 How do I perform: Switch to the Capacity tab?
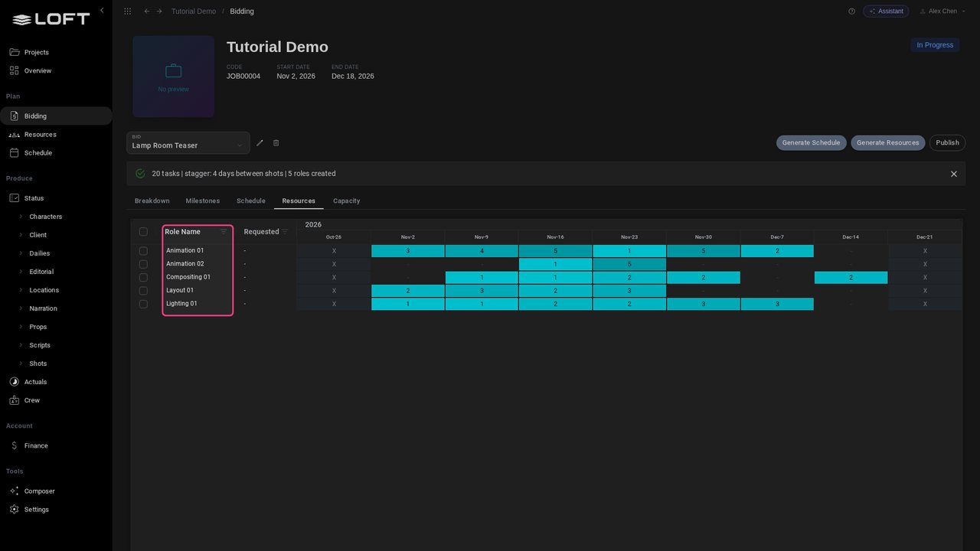pos(347,201)
